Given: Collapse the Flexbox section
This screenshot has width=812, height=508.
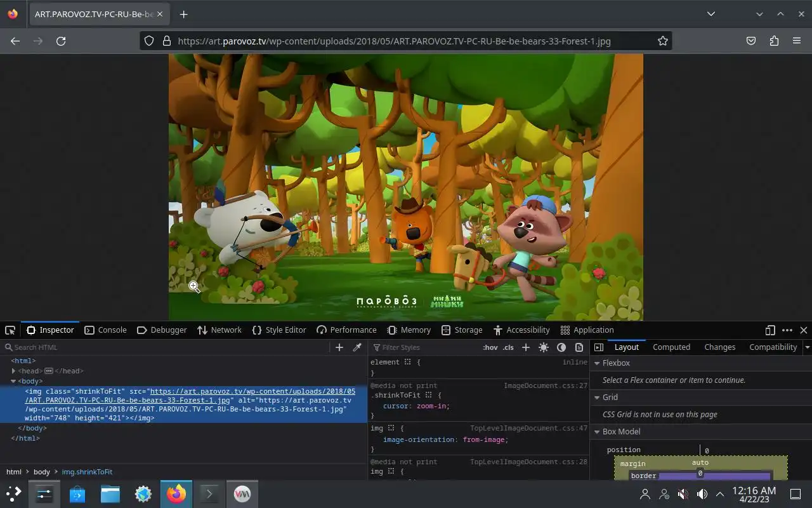Looking at the screenshot, I should tap(596, 363).
